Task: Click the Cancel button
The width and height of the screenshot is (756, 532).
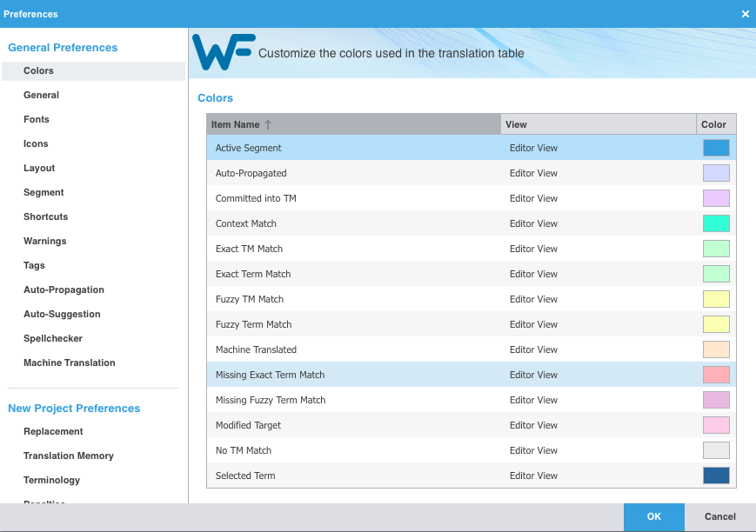Action: click(x=719, y=516)
